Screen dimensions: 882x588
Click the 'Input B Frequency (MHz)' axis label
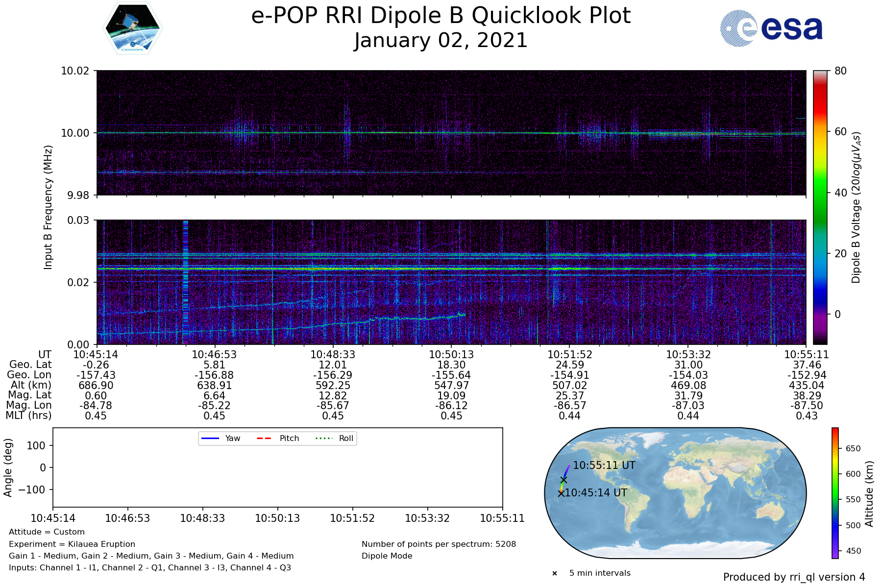pos(48,207)
